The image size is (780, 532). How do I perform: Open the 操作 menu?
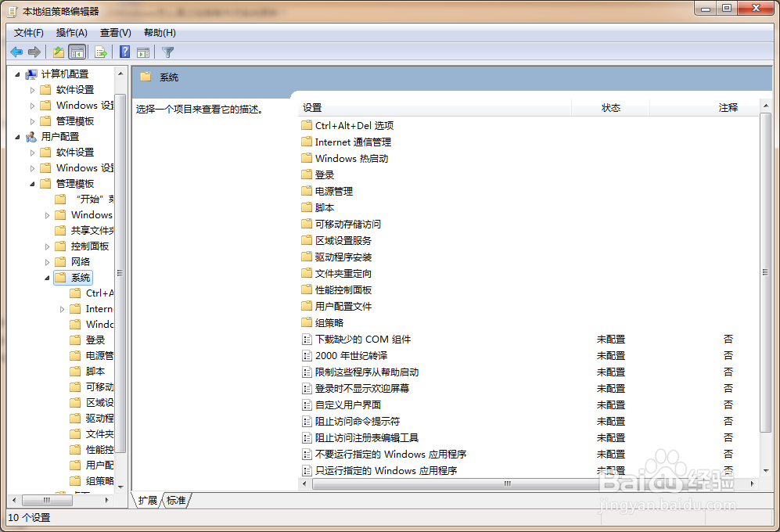pos(71,32)
